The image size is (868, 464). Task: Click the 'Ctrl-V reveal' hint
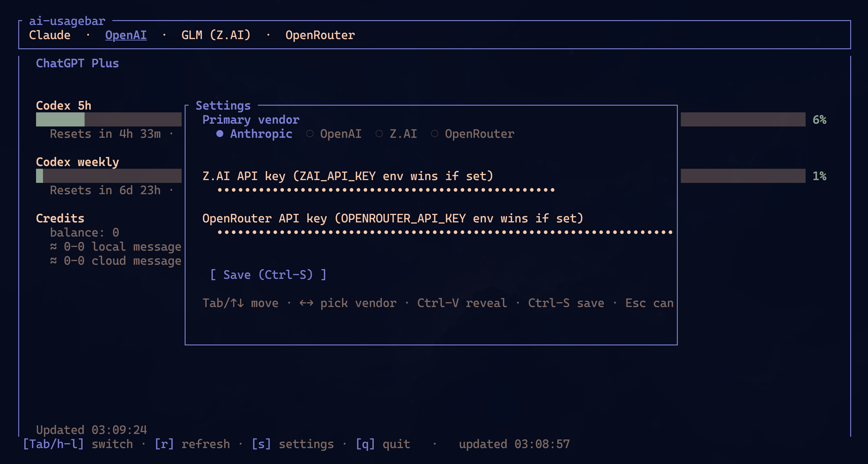click(462, 303)
